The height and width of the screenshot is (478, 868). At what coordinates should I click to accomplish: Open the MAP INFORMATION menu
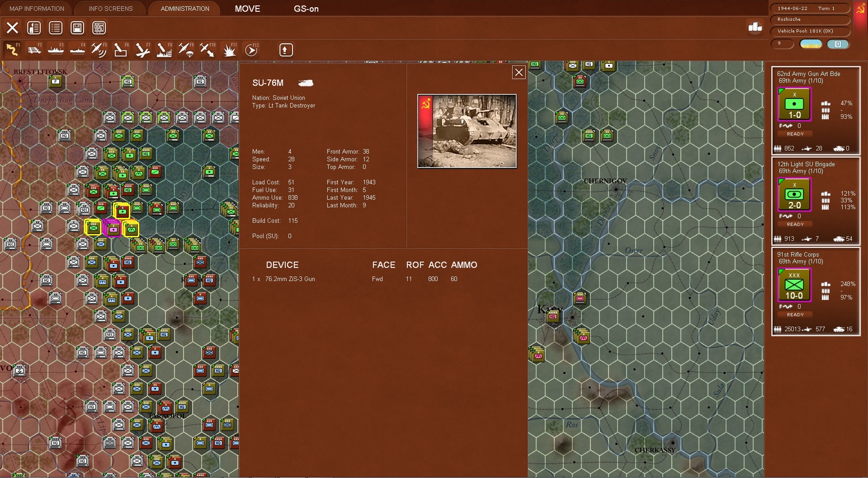tap(36, 8)
